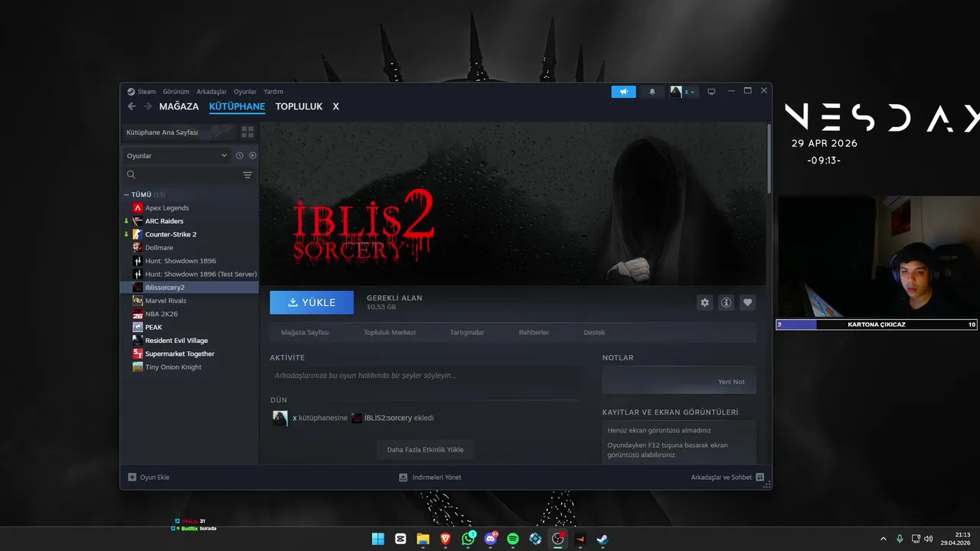
Task: Open CapCut from the taskbar
Action: pyautogui.click(x=400, y=539)
